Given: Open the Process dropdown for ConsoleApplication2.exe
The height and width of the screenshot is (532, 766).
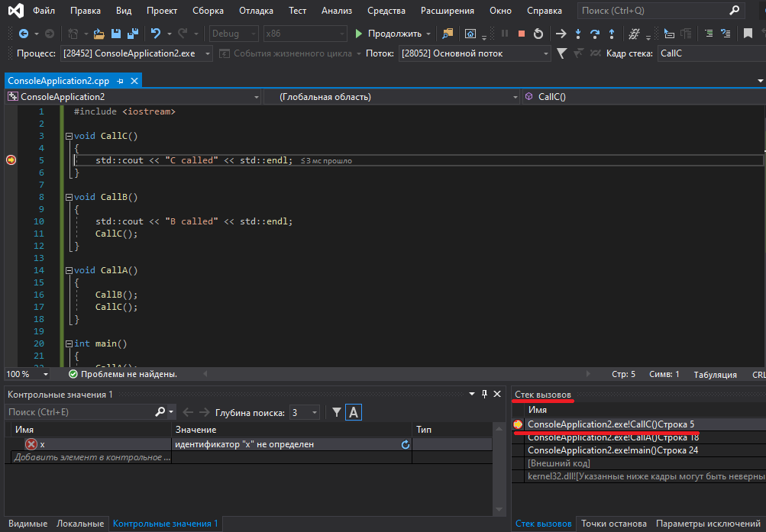Looking at the screenshot, I should (206, 53).
